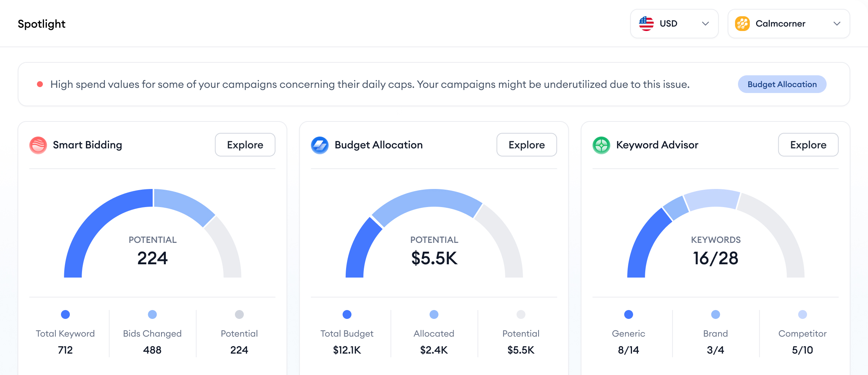Image resolution: width=868 pixels, height=375 pixels.
Task: Click the Generic legend dot
Action: (x=629, y=314)
